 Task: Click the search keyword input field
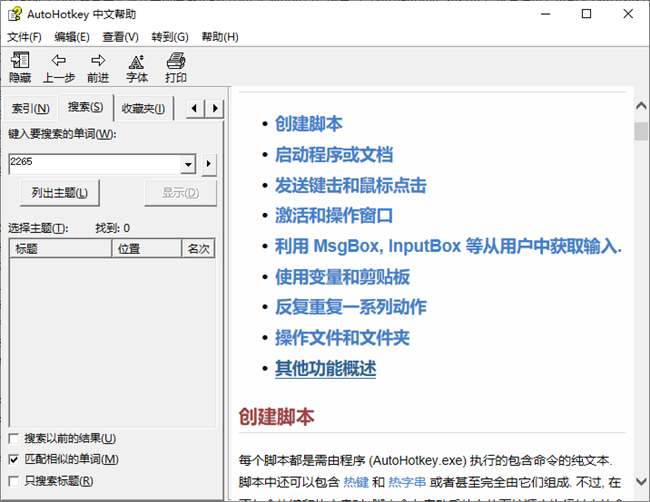94,164
